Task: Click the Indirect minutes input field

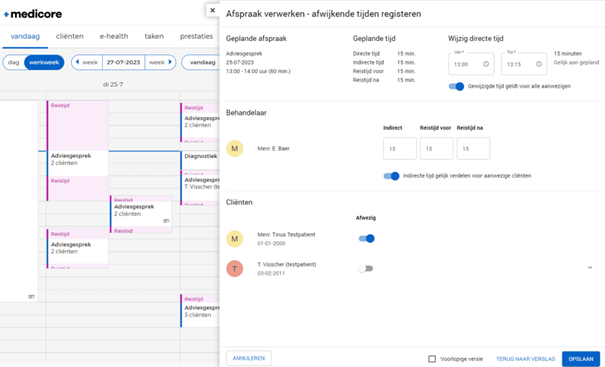Action: (400, 149)
